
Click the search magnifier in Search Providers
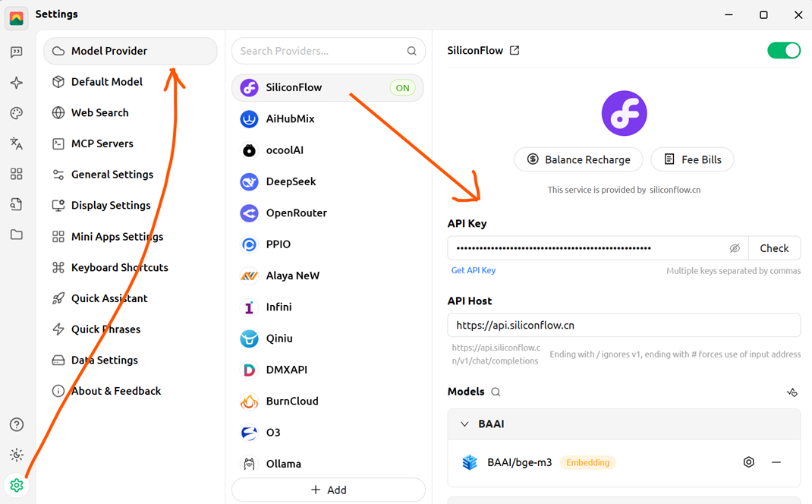pos(412,51)
